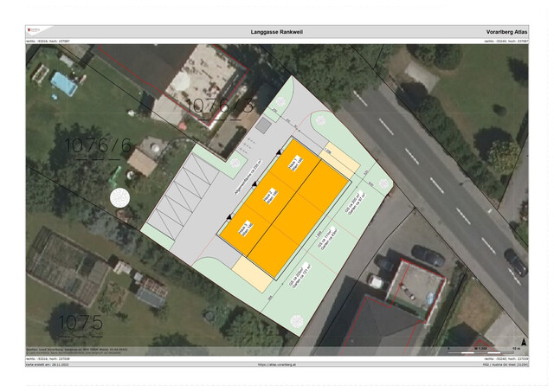
Task: Click the Vorarlberg Atlas header text
Action: 507,31
